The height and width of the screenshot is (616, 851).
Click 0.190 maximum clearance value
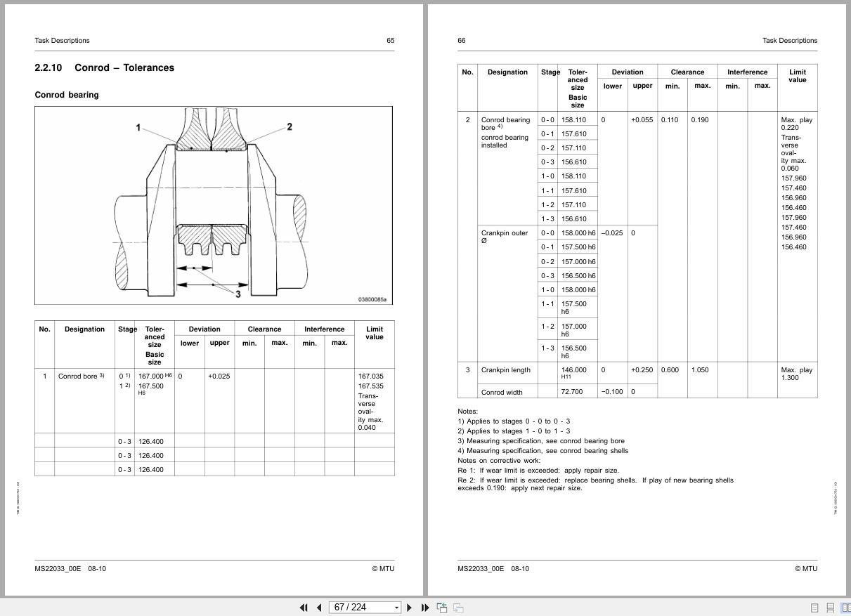point(700,120)
